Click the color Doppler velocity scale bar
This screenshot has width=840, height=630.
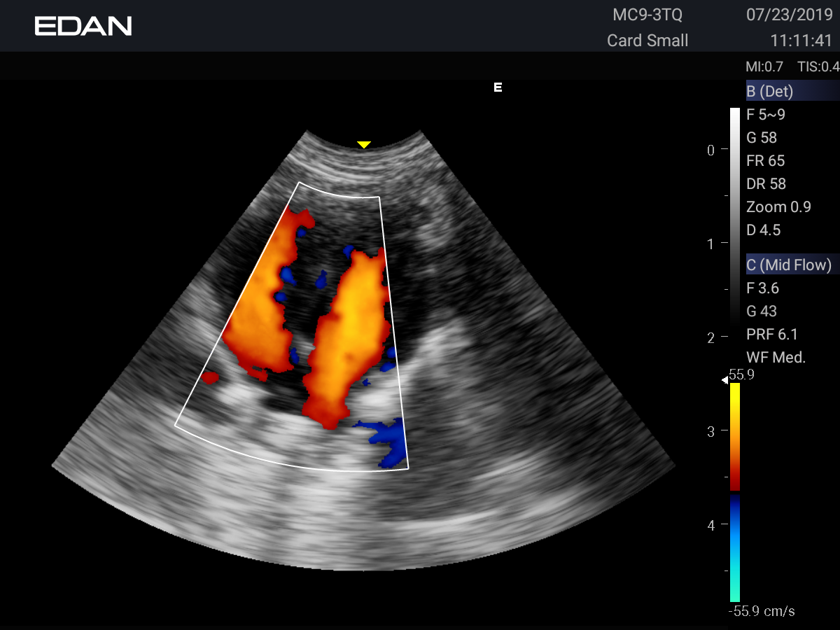coord(735,490)
